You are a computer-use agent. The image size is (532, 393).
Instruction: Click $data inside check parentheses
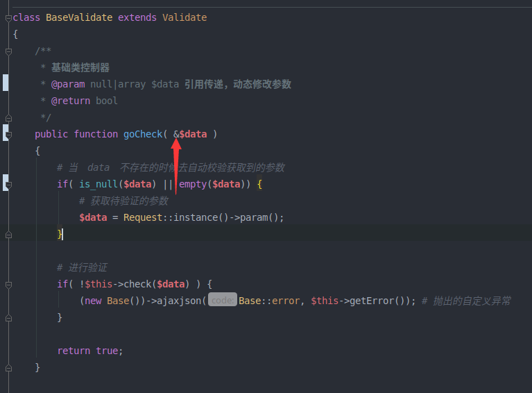tap(171, 284)
